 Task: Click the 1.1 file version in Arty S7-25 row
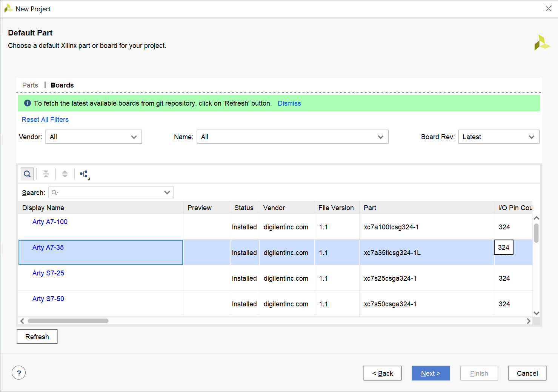(323, 278)
